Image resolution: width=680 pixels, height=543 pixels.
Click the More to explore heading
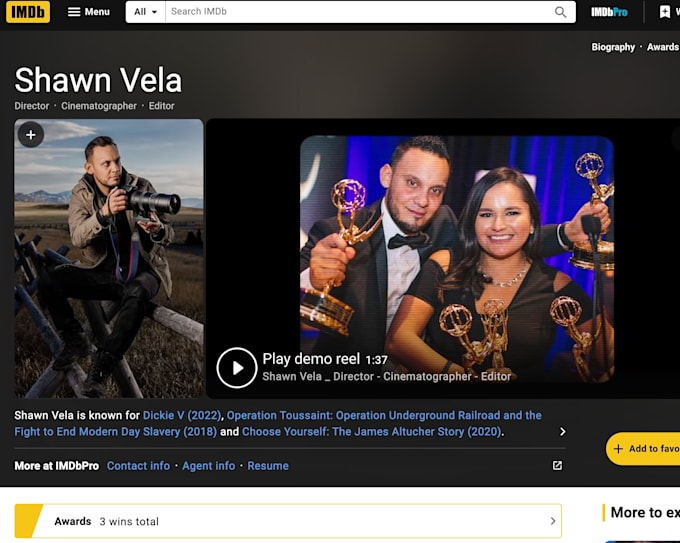tap(645, 512)
